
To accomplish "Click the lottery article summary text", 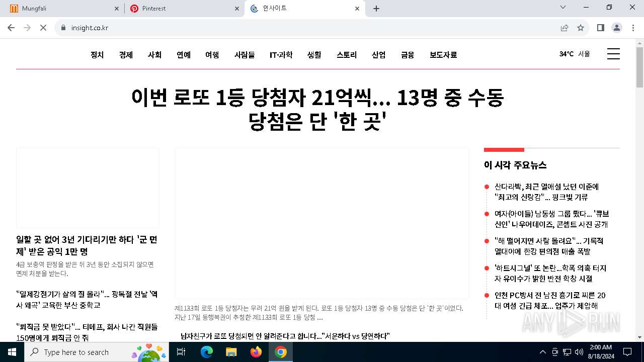I will tap(319, 312).
